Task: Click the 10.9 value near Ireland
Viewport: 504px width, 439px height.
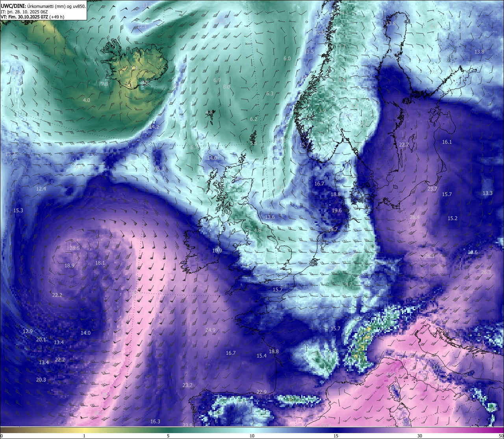Action: [217, 251]
